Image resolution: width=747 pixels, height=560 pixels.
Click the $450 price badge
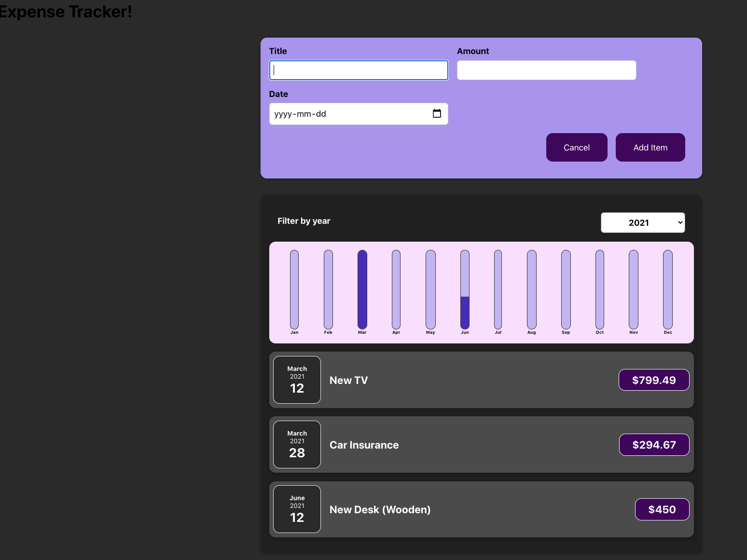pos(662,509)
